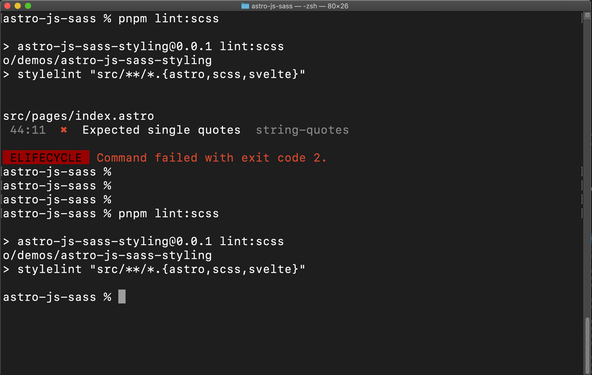
Task: Minimize the Terminal window with yellow button
Action: coord(17,6)
